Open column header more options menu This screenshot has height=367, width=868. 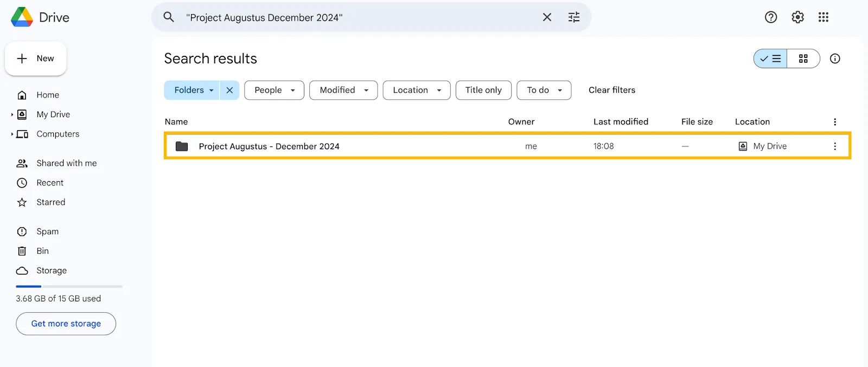835,122
